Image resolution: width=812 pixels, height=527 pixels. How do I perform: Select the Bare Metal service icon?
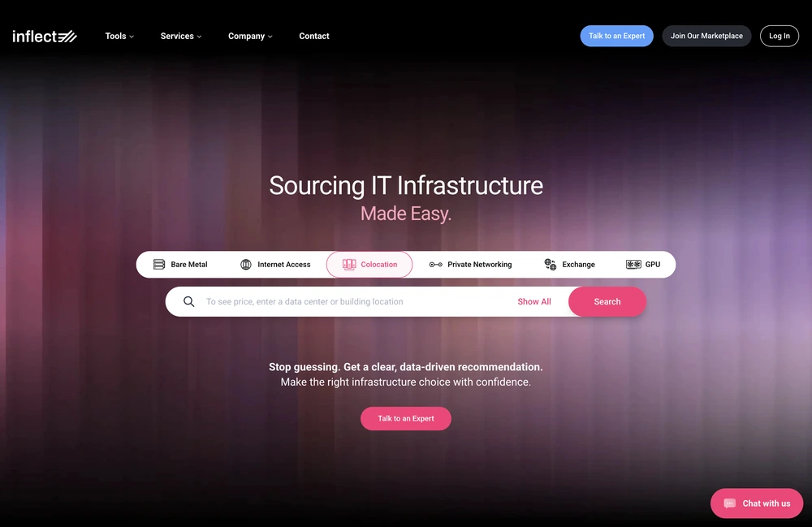159,264
